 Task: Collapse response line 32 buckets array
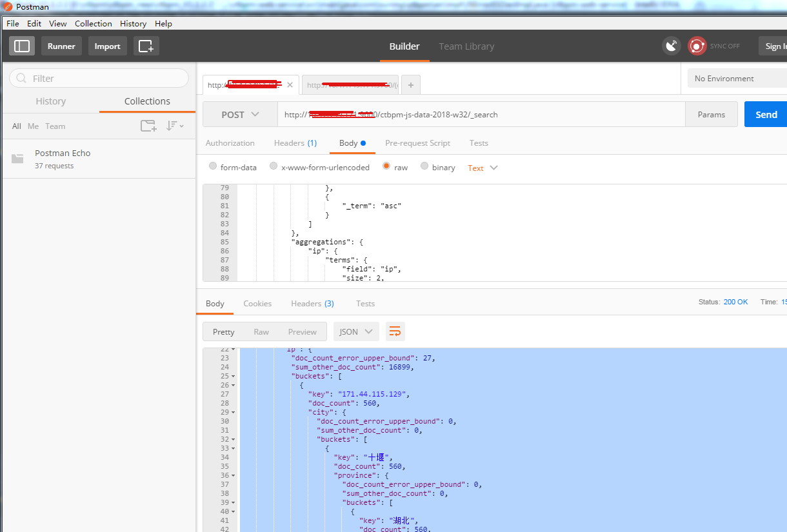[233, 439]
